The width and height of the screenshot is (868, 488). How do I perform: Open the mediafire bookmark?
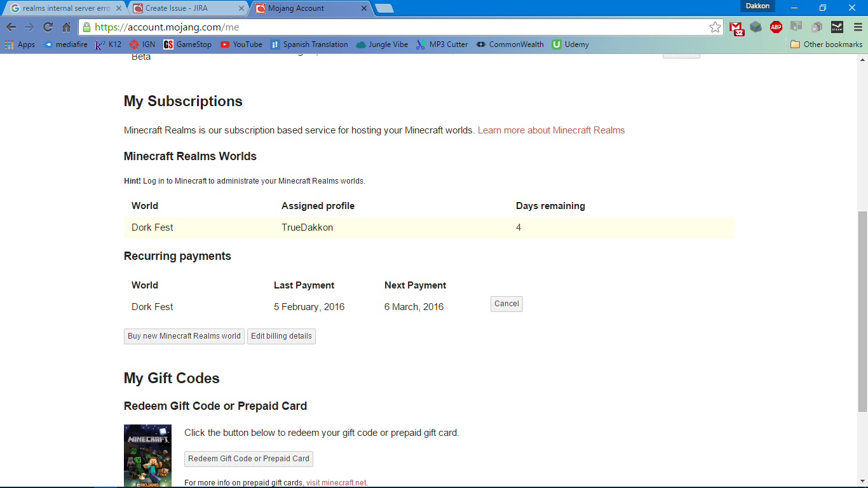pos(65,44)
